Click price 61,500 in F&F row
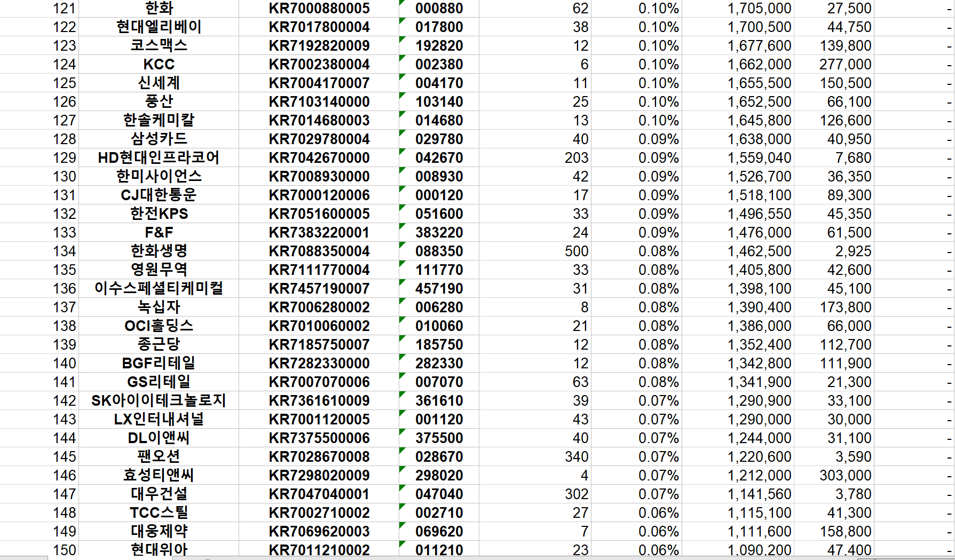 pos(834,233)
